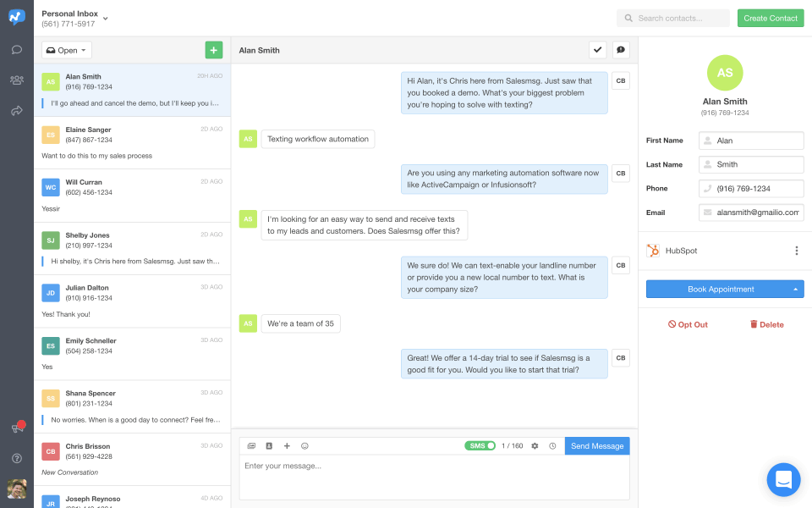Mark conversation closed with checkmark icon
This screenshot has width=812, height=508.
click(x=598, y=50)
